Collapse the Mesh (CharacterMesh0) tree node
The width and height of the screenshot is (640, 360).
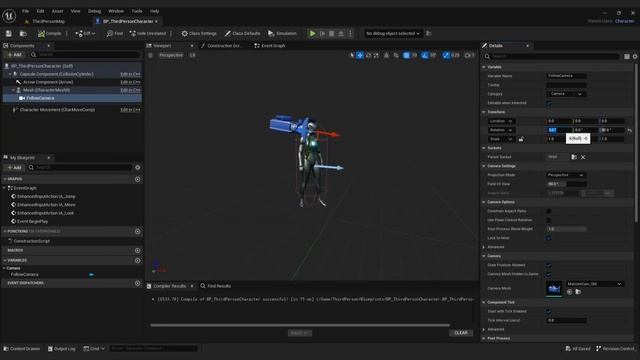(13, 90)
